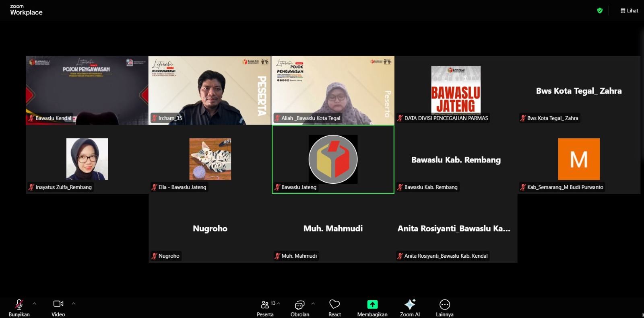Click the green encryption shield icon
The height and width of the screenshot is (318, 644).
coord(600,11)
